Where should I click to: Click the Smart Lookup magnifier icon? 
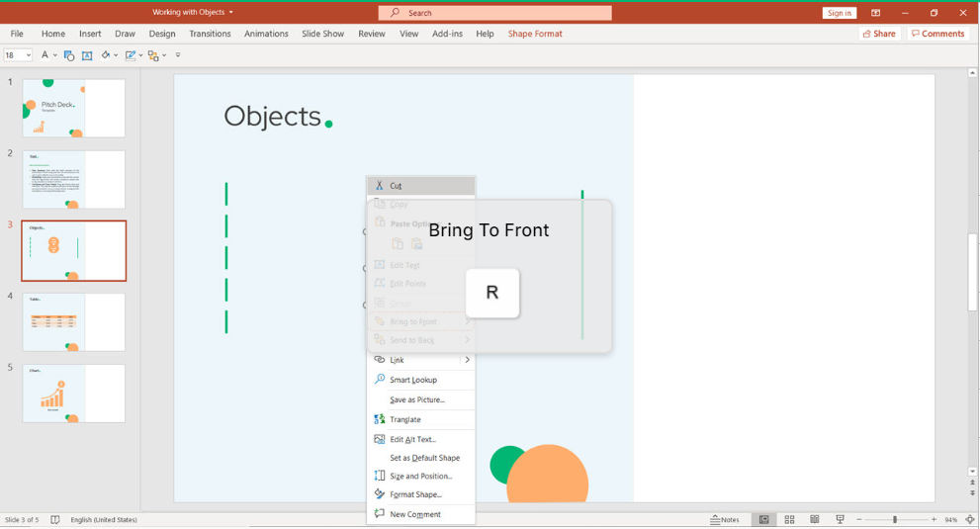pyautogui.click(x=380, y=379)
